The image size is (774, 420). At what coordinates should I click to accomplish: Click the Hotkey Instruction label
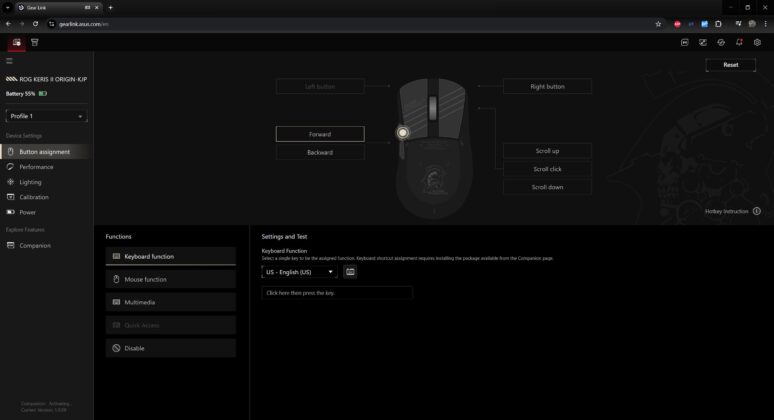pos(726,211)
